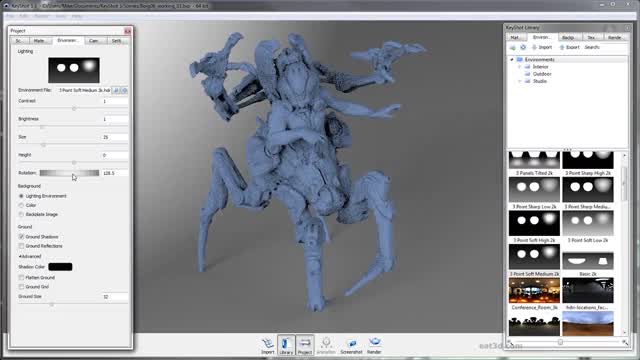The image size is (640, 360).
Task: Click the Environments root folder icon
Action: 520,60
